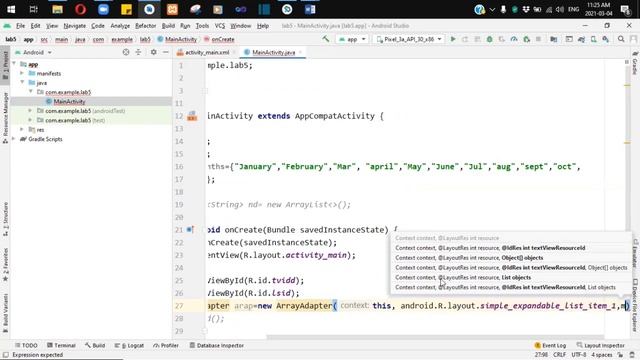This screenshot has height=360, width=640.
Task: Click Attach Debugger to Android Process icon
Action: [527, 39]
